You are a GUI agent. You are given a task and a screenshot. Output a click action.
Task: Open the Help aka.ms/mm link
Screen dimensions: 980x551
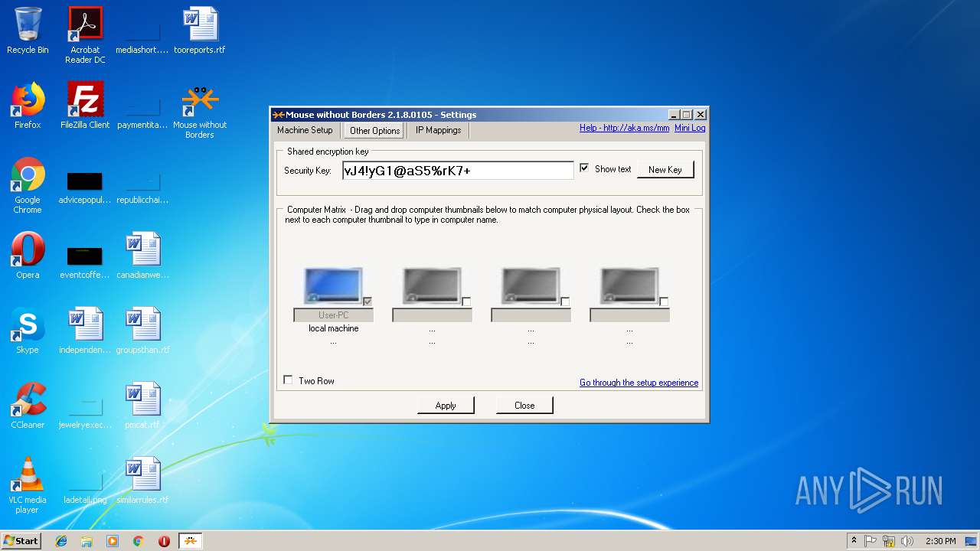624,128
